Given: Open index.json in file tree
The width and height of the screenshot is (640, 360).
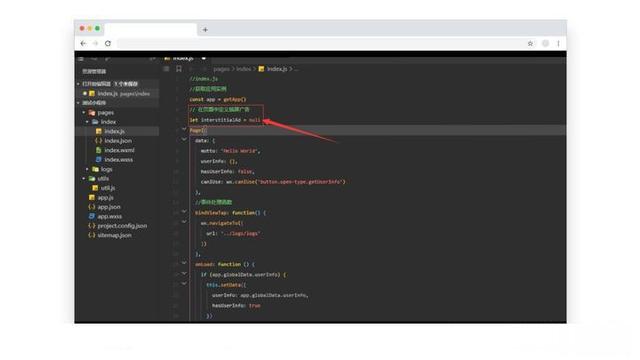Looking at the screenshot, I should 118,141.
